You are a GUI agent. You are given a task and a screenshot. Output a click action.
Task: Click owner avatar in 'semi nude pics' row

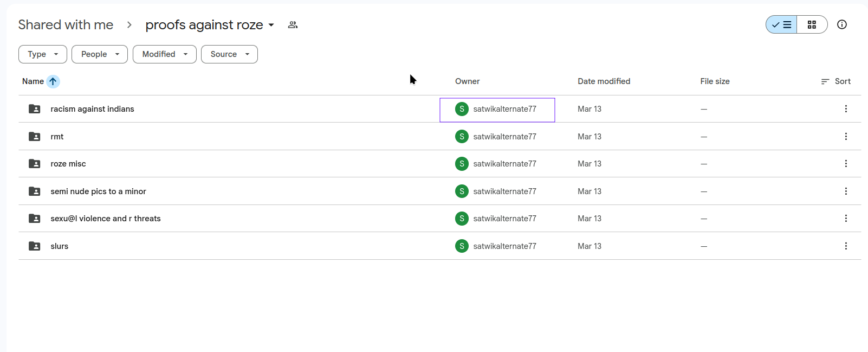[462, 191]
